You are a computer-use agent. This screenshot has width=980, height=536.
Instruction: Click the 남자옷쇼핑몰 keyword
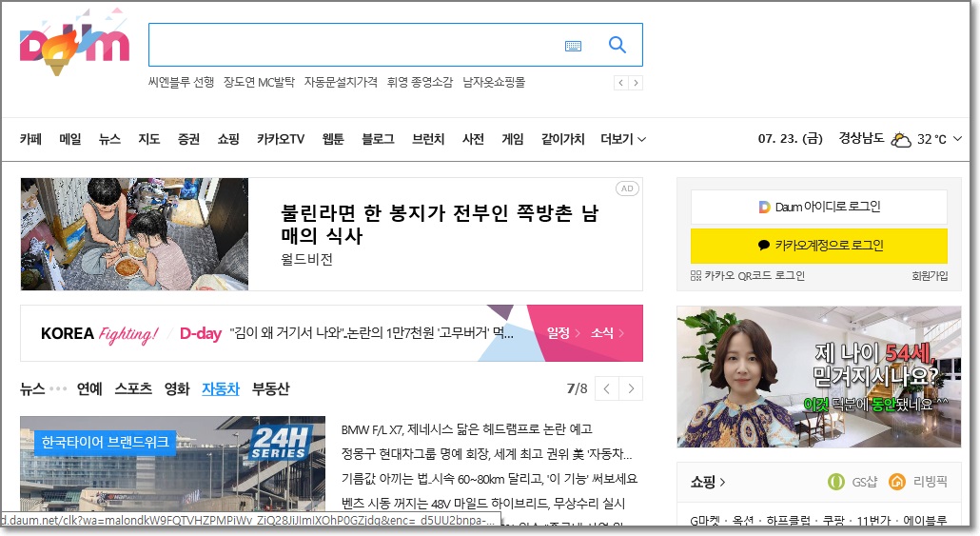pyautogui.click(x=495, y=82)
